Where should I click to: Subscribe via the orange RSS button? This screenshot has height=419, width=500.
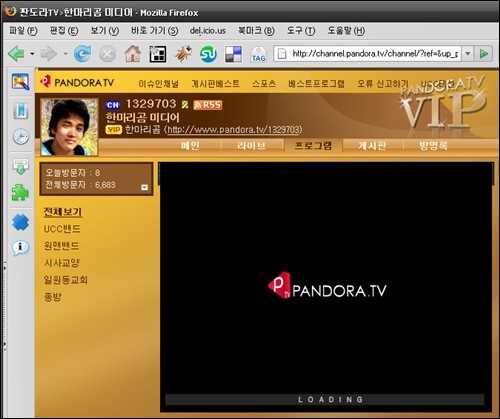pos(208,105)
